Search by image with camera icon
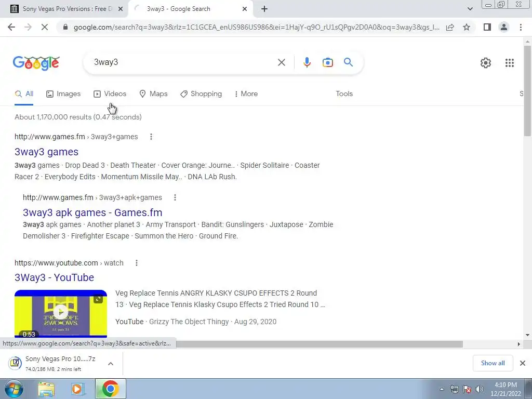 (327, 62)
